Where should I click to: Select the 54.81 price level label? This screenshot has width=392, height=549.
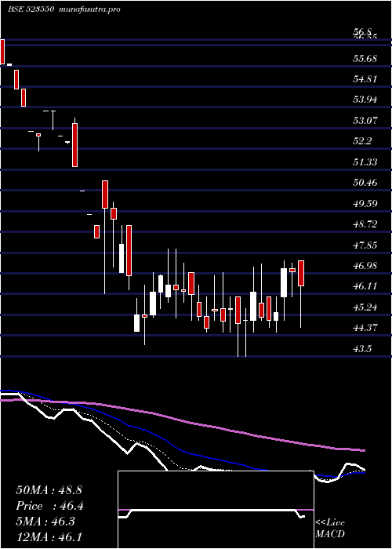point(365,78)
